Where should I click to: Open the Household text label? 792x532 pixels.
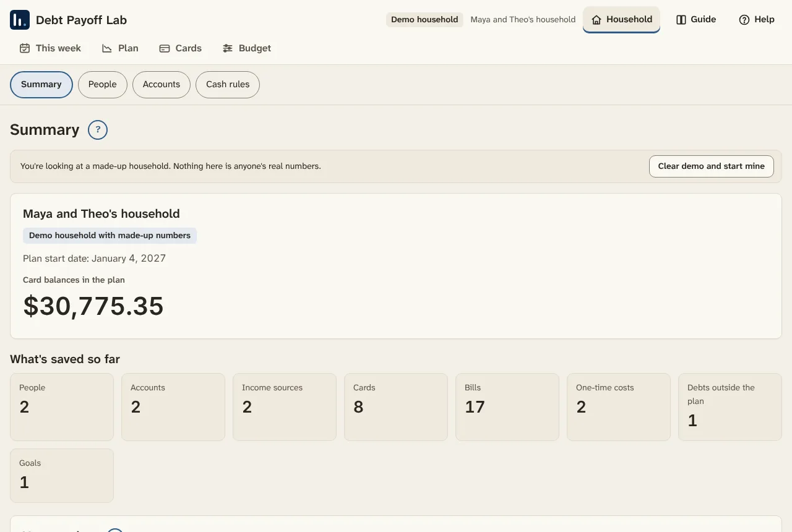point(629,20)
